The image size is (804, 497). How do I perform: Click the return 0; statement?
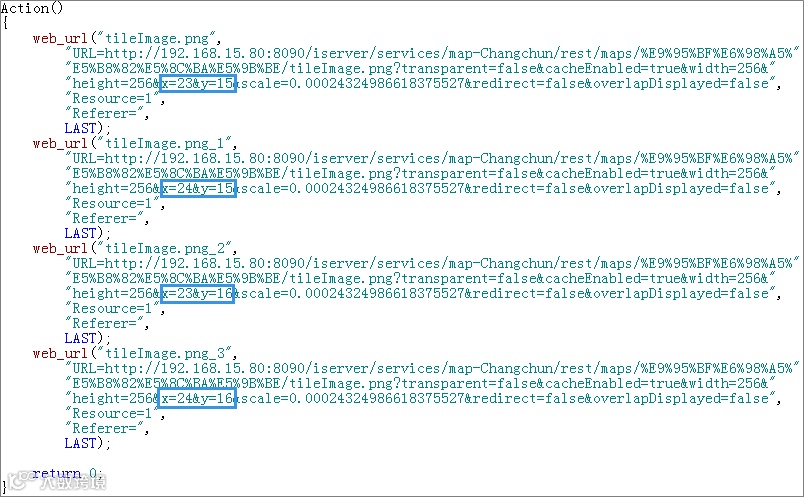(x=67, y=473)
